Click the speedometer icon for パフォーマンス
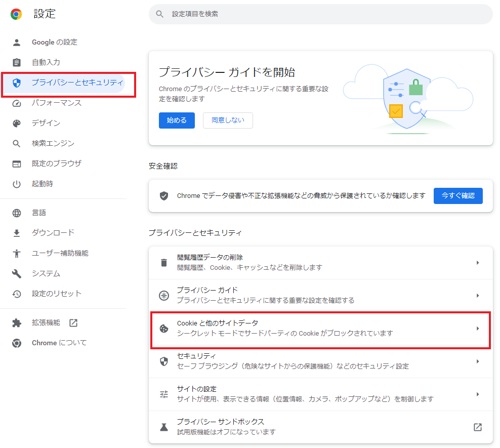The width and height of the screenshot is (500, 448). tap(17, 103)
